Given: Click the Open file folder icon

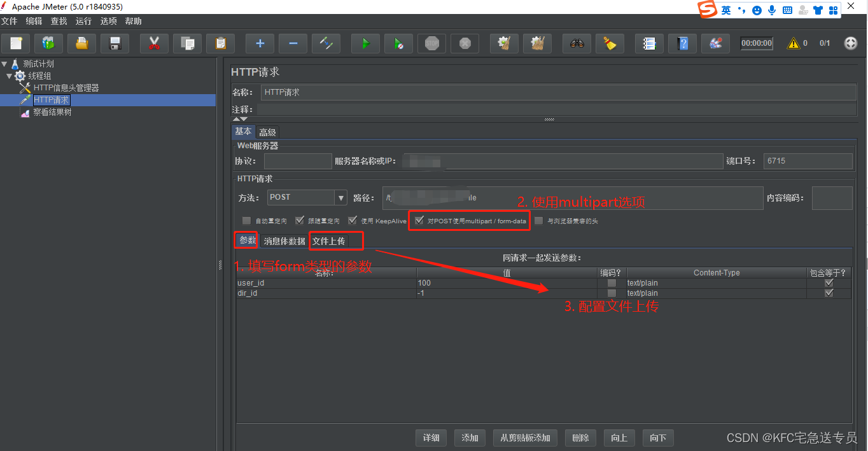Looking at the screenshot, I should 81,43.
